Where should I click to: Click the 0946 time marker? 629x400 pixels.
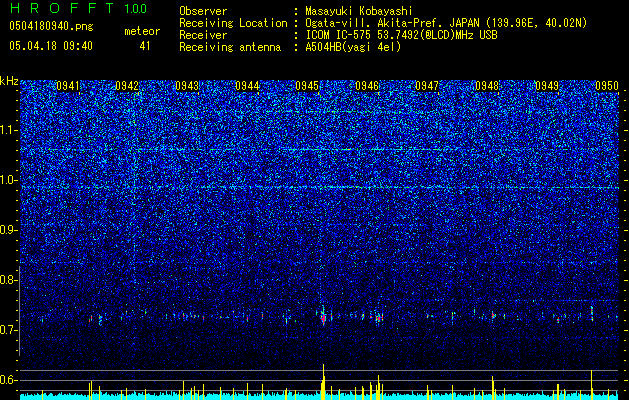[367, 86]
